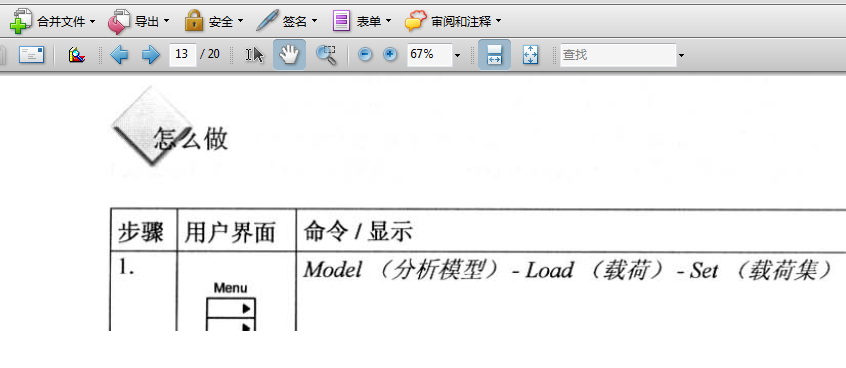Go to next page with right arrow
This screenshot has width=846, height=368.
(151, 54)
